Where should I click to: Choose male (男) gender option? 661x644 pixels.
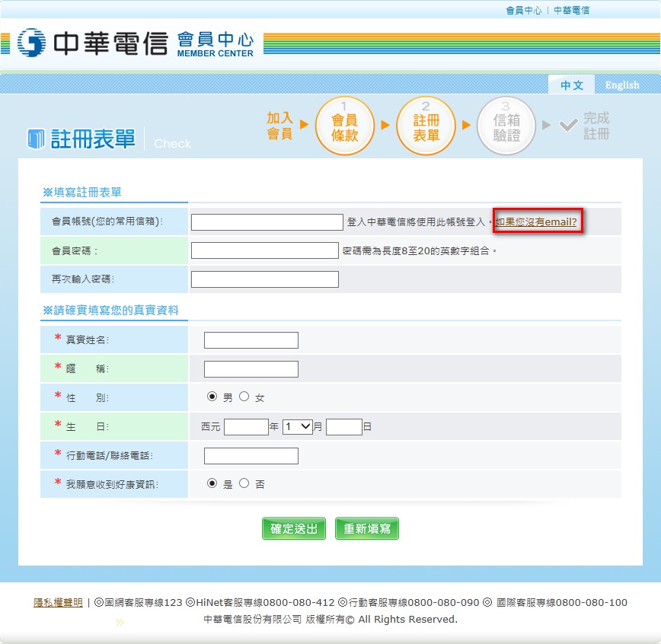point(212,397)
